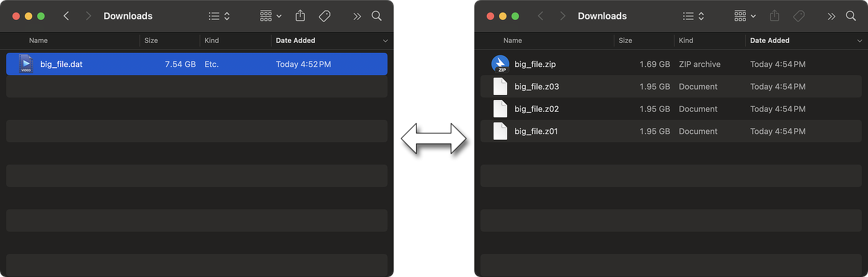Viewport: 868px width, 277px height.
Task: Click the document icon of big_file.z01
Action: click(x=500, y=131)
